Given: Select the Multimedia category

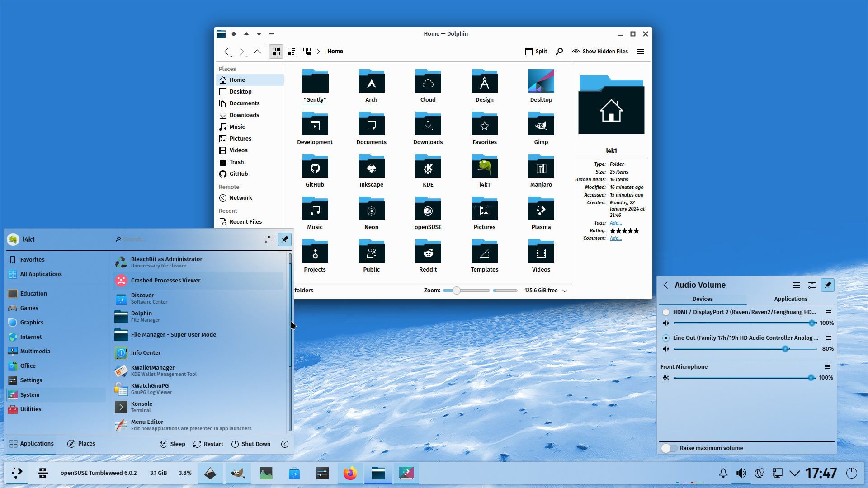Looking at the screenshot, I should (x=57, y=352).
